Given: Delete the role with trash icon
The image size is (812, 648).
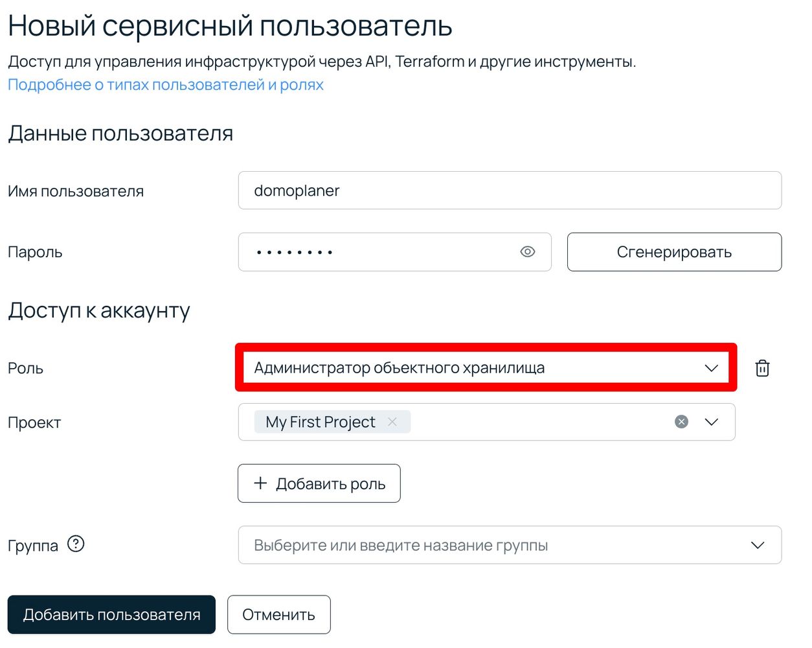Looking at the screenshot, I should tap(762, 368).
